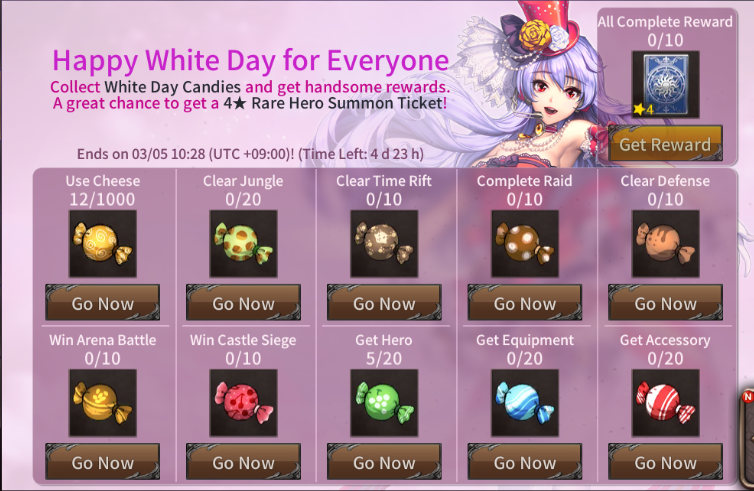754x491 pixels.
Task: Click Go Now under Use Cheese
Action: click(x=102, y=302)
